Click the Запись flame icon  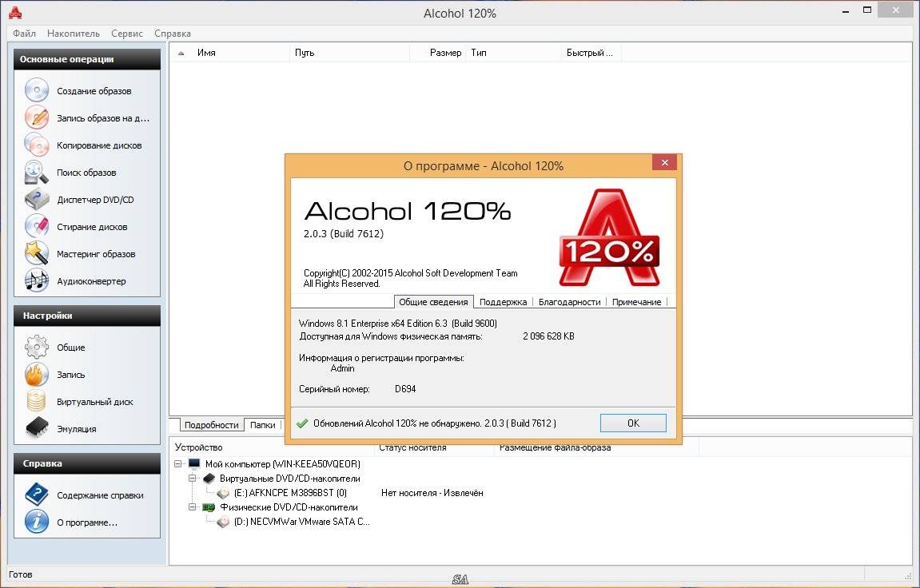37,375
